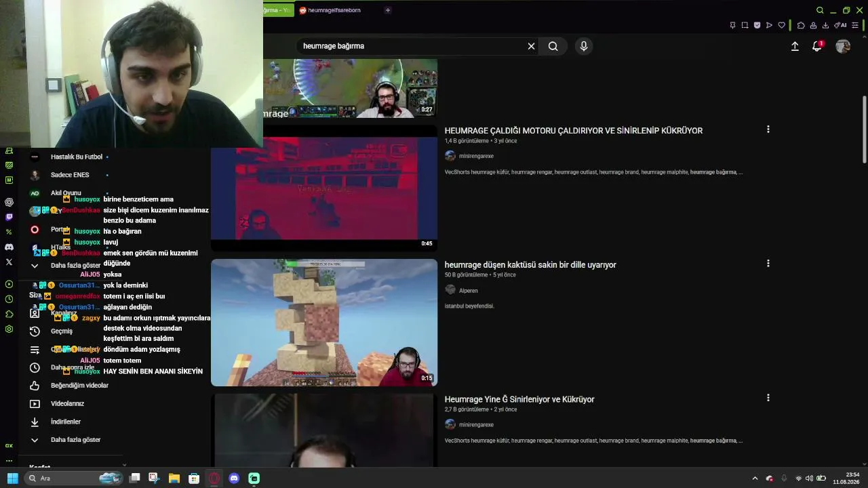
Task: Open 'Beğendiğim videolar' in YouTube sidebar
Action: [69, 386]
